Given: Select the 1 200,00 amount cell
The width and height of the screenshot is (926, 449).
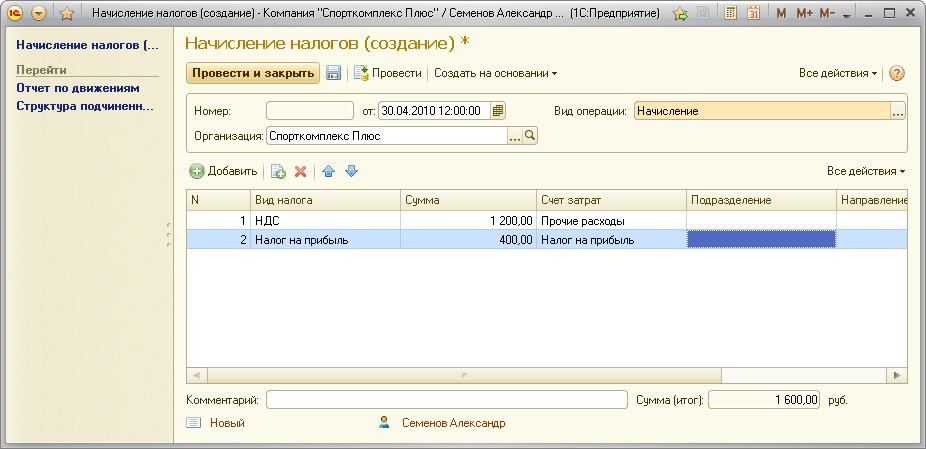Looking at the screenshot, I should (468, 221).
